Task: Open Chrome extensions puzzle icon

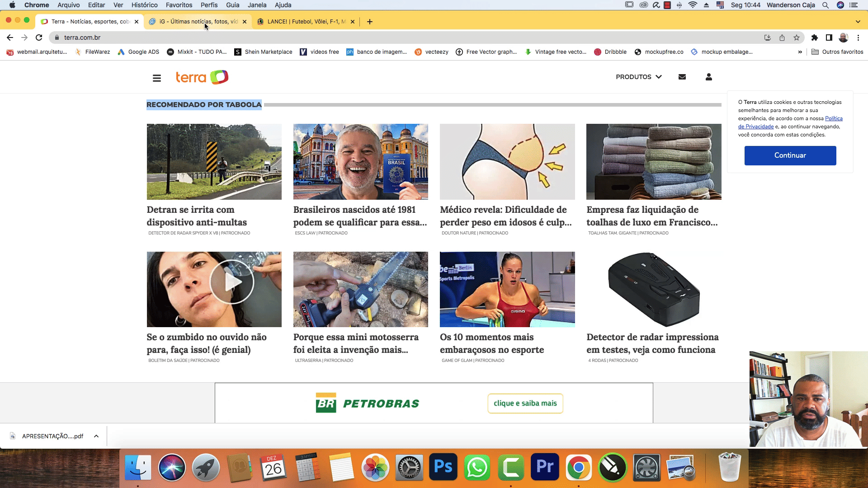Action: 815,38
